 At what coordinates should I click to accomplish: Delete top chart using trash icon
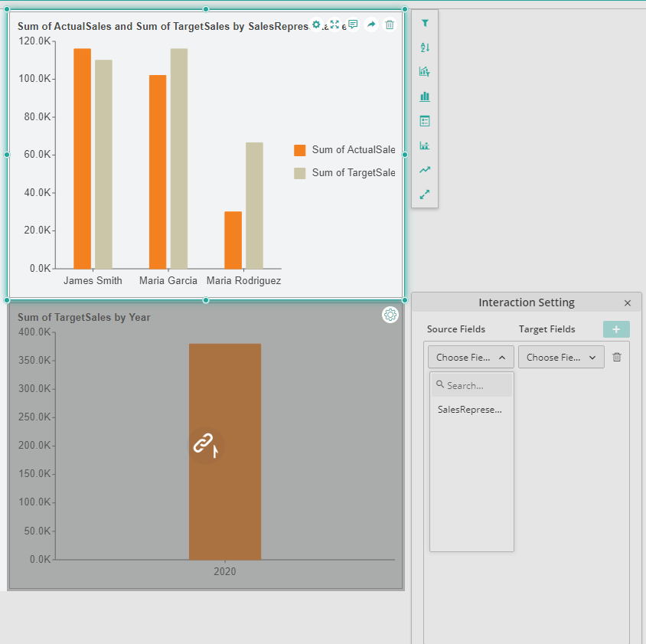point(390,25)
